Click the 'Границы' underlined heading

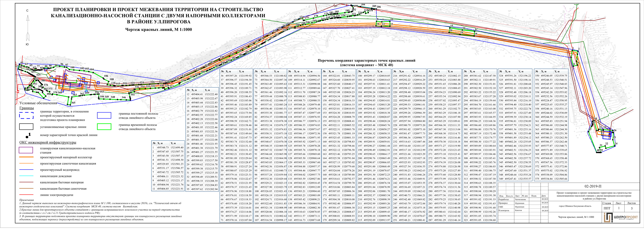click(26, 108)
